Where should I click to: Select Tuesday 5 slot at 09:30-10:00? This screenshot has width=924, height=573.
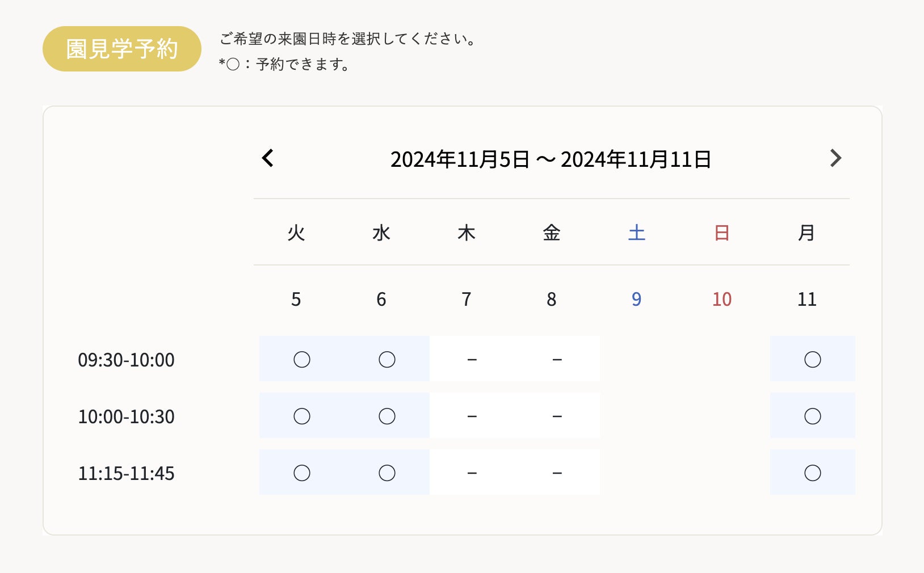tap(301, 359)
